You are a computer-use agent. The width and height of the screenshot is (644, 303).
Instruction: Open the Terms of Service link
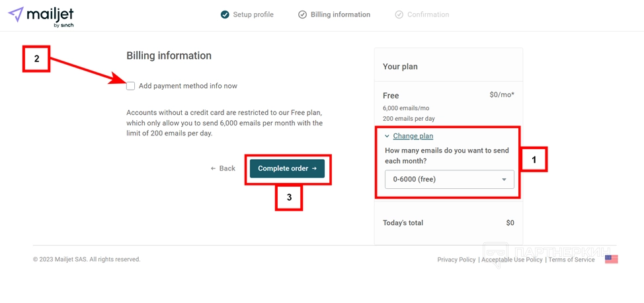(571, 259)
